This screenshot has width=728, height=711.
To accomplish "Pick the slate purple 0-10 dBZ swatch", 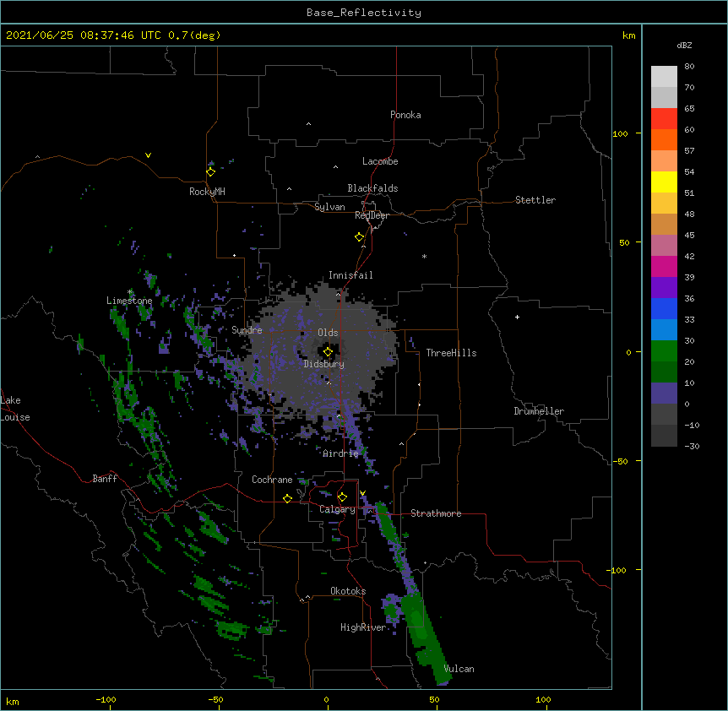I will tap(664, 393).
